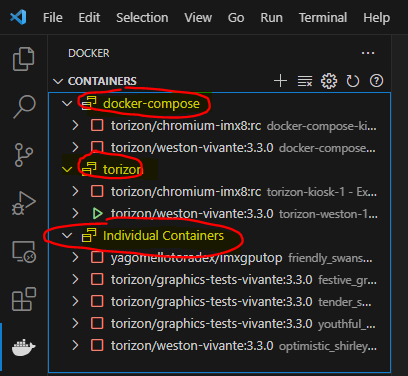This screenshot has height=376, width=408.
Task: Click the plus icon in Containers header
Action: pyautogui.click(x=280, y=81)
